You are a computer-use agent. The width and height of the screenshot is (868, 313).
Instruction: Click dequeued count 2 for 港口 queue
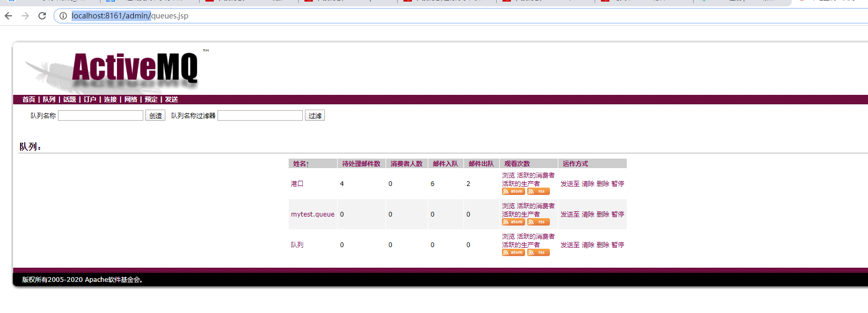pos(468,184)
